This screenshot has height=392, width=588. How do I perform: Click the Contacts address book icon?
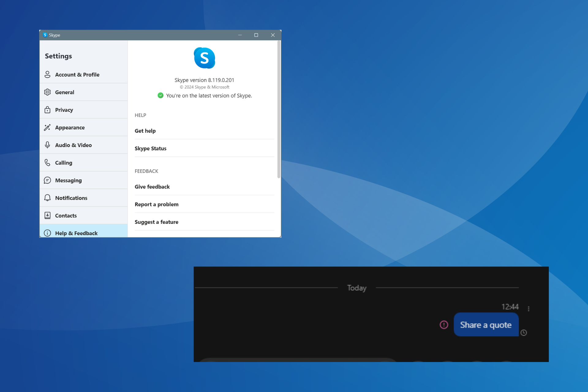[x=47, y=215]
